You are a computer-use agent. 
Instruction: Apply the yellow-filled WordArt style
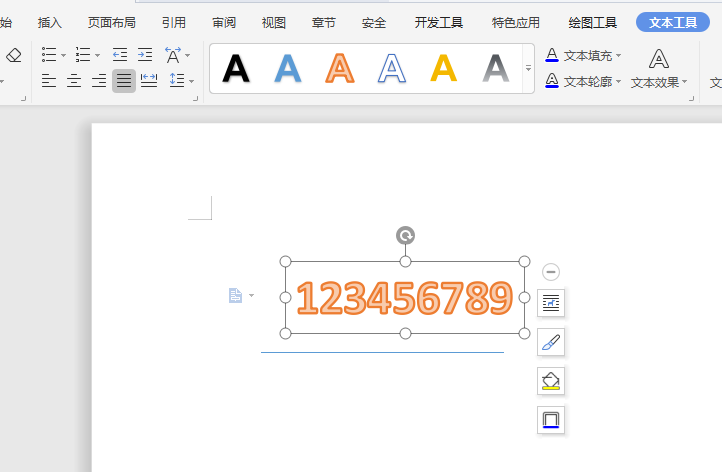pyautogui.click(x=443, y=68)
